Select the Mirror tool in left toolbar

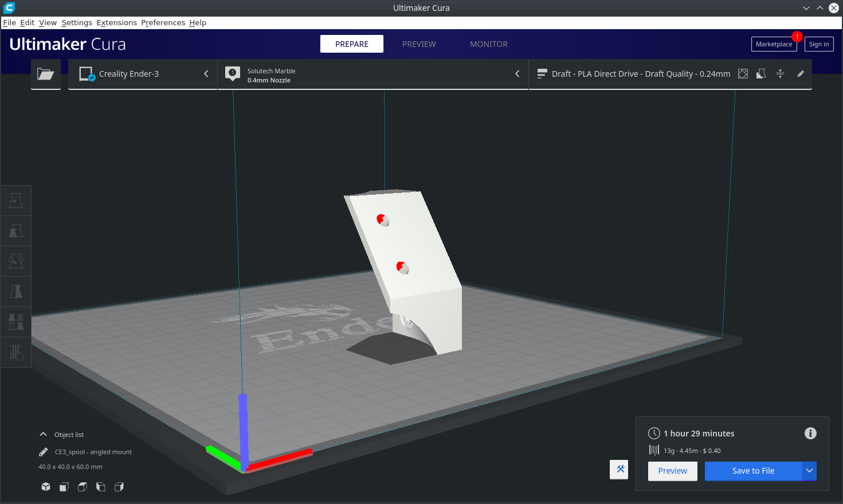click(x=16, y=292)
